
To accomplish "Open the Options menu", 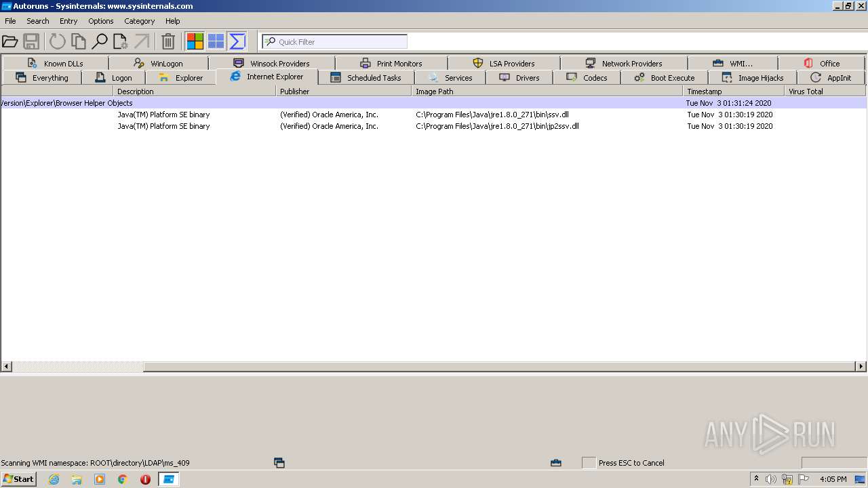I will (x=101, y=21).
